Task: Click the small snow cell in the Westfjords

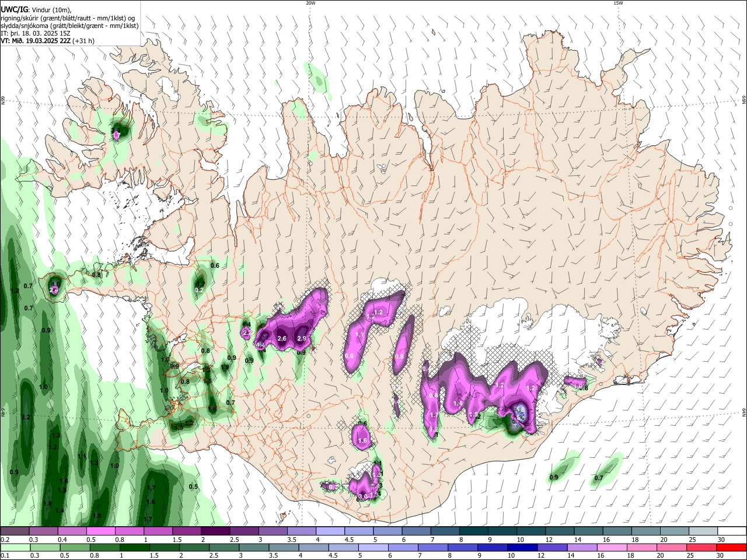Action: point(117,135)
